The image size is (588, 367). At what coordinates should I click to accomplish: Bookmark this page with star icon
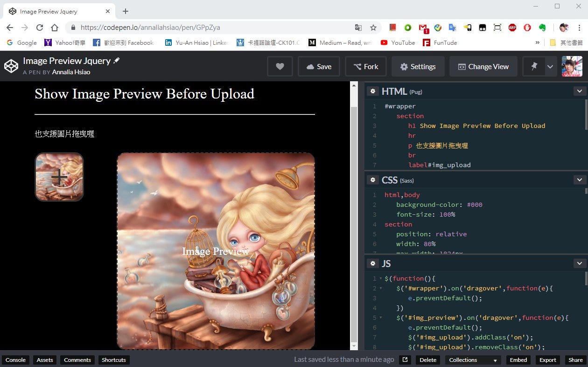tap(373, 28)
